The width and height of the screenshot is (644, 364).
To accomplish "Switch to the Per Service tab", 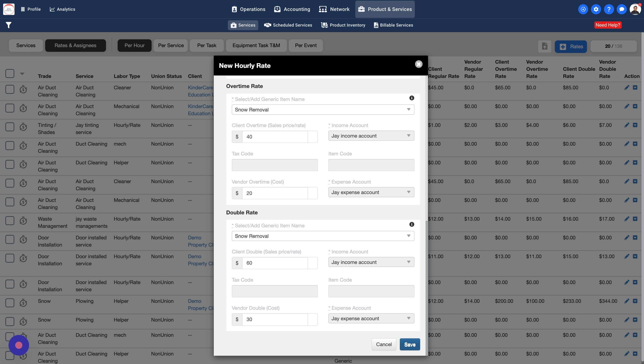I will coord(171,46).
